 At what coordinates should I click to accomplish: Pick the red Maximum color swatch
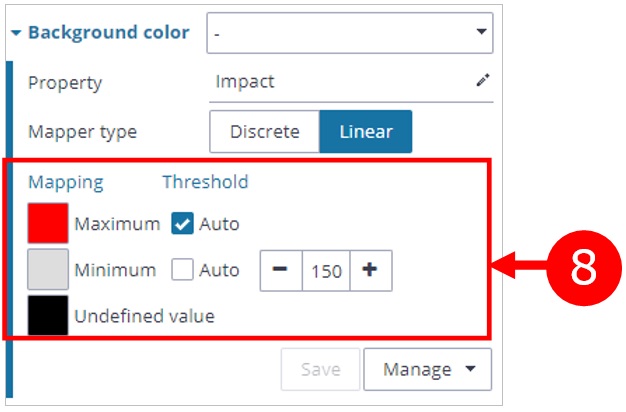[x=48, y=224]
